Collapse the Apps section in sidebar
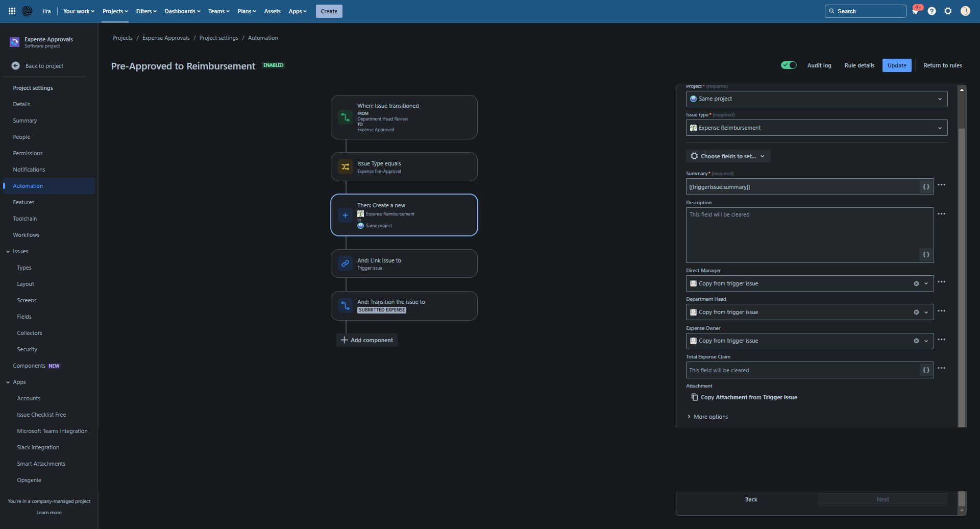This screenshot has height=529, width=980. (8, 382)
